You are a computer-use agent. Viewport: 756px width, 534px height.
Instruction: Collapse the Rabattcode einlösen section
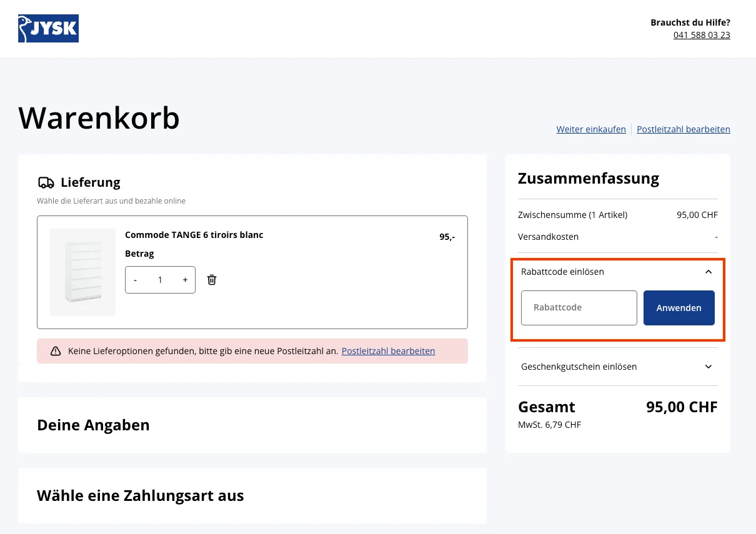point(708,272)
